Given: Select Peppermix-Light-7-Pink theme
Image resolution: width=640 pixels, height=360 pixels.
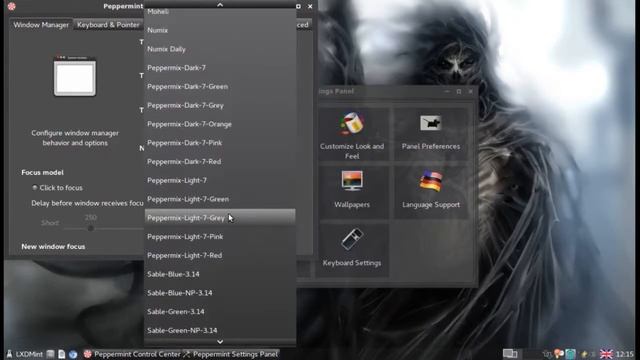Looking at the screenshot, I should [220, 237].
